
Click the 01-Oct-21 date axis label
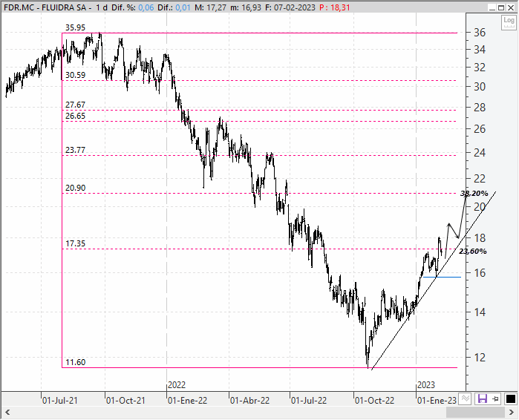[x=125, y=401]
